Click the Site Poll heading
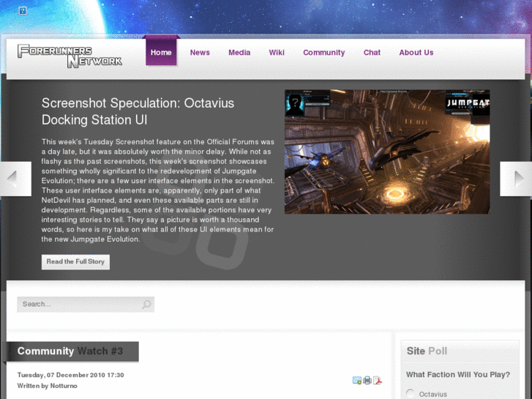The height and width of the screenshot is (399, 532). click(427, 351)
